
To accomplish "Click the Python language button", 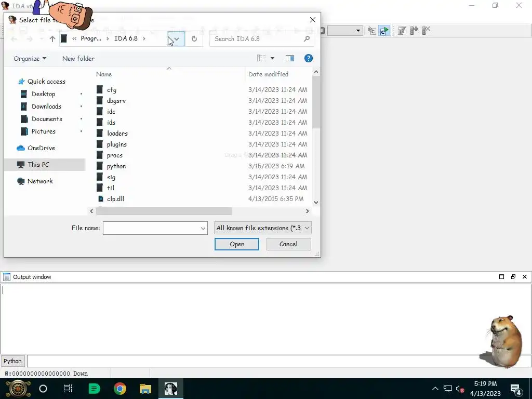I will point(13,361).
